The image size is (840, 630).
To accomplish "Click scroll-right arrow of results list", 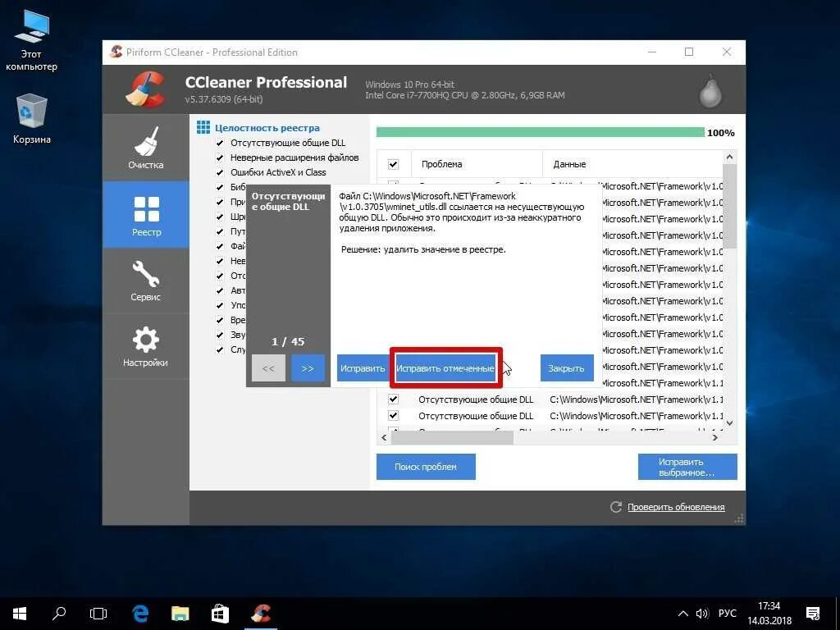I will (715, 438).
